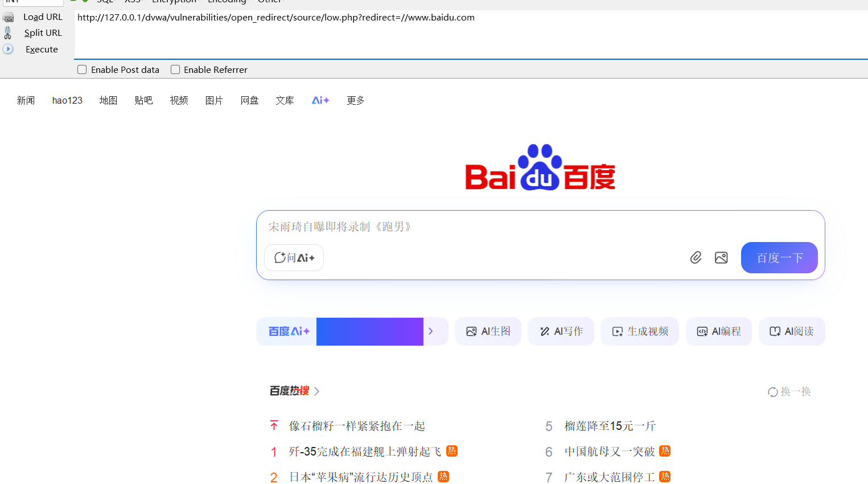Enable the Referrer checkbox
The width and height of the screenshot is (868, 484).
[175, 69]
